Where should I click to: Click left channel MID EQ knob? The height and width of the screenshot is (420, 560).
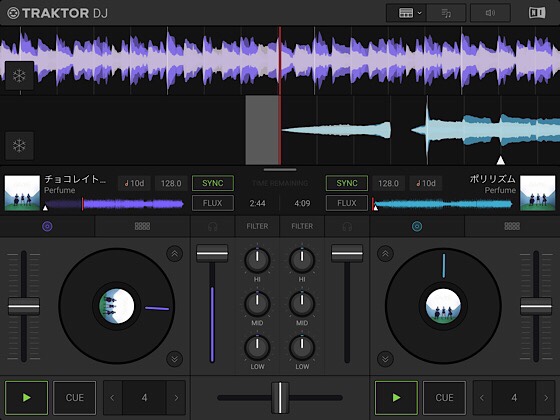pos(257,304)
